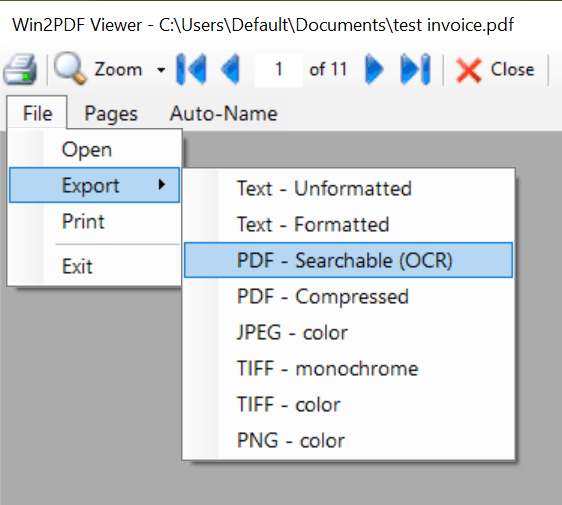The image size is (562, 505).
Task: Click the red X Close button
Action: point(495,70)
